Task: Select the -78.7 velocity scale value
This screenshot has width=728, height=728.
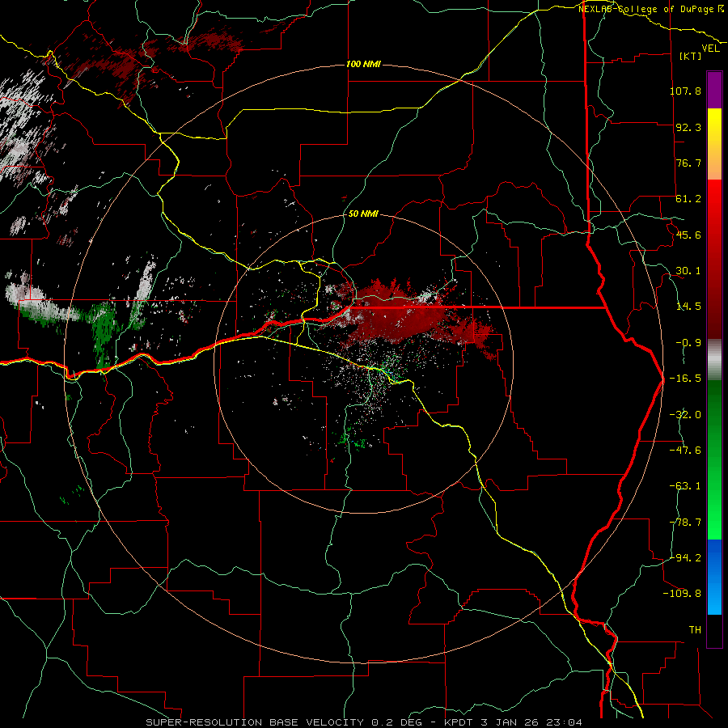Action: pos(685,523)
